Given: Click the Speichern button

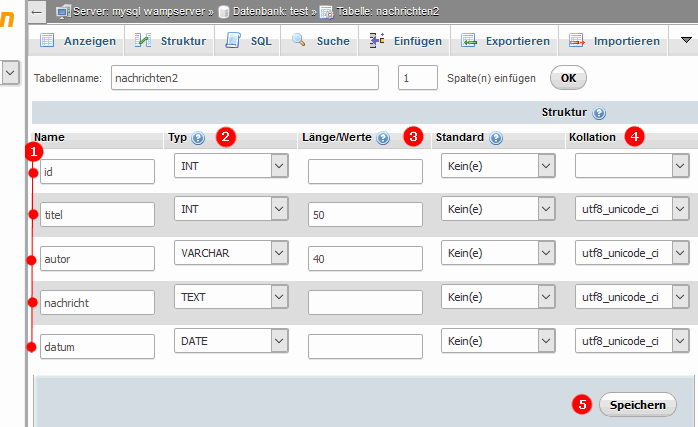Looking at the screenshot, I should (637, 405).
